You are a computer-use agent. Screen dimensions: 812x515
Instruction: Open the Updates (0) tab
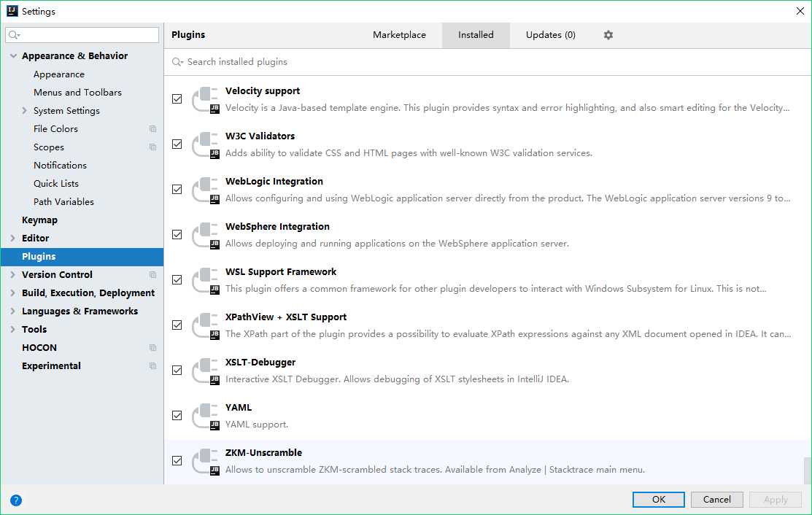551,35
